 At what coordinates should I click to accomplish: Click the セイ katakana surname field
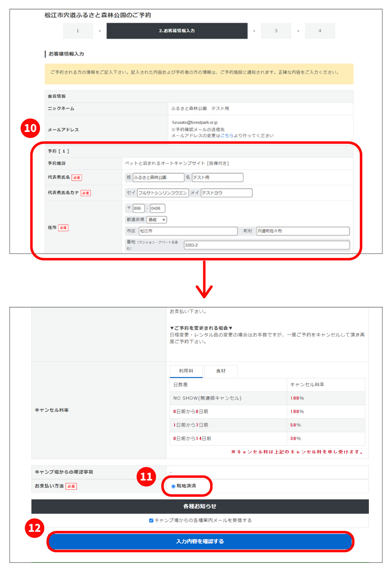tap(163, 193)
